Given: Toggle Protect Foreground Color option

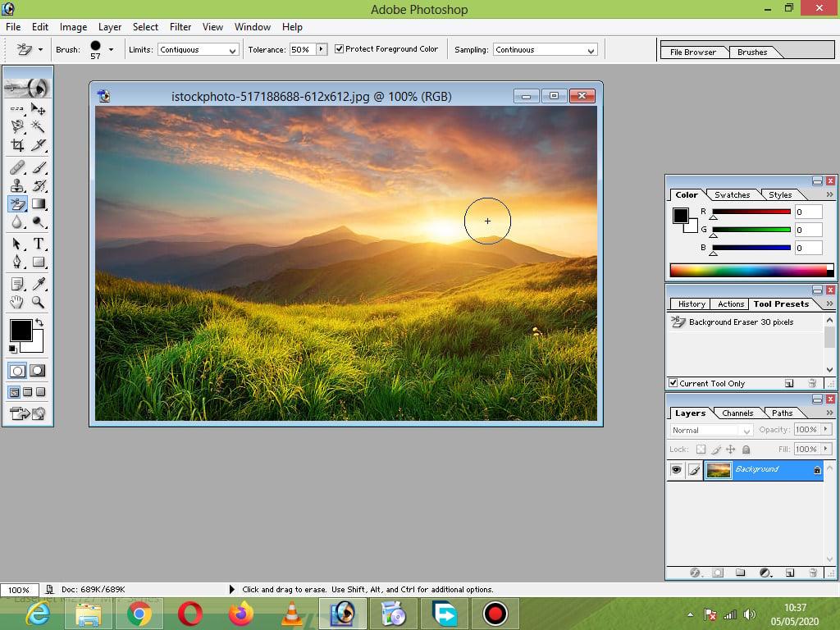Looking at the screenshot, I should (339, 48).
